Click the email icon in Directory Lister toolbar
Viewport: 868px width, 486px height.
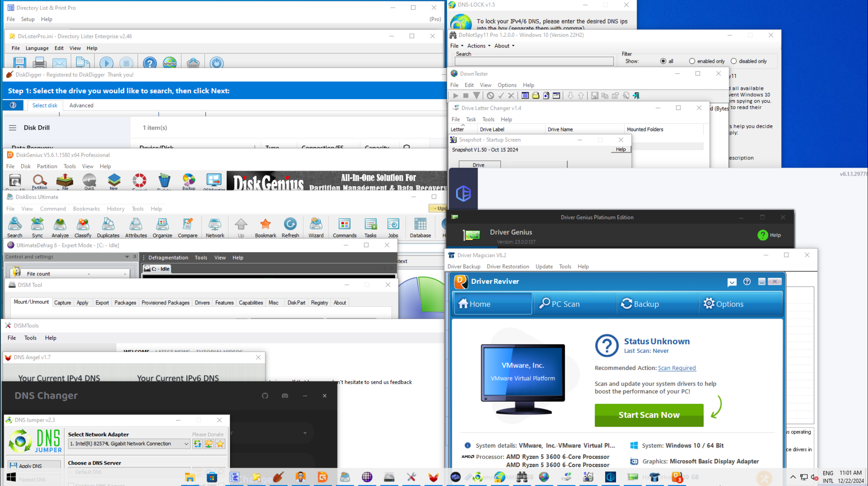(59, 62)
